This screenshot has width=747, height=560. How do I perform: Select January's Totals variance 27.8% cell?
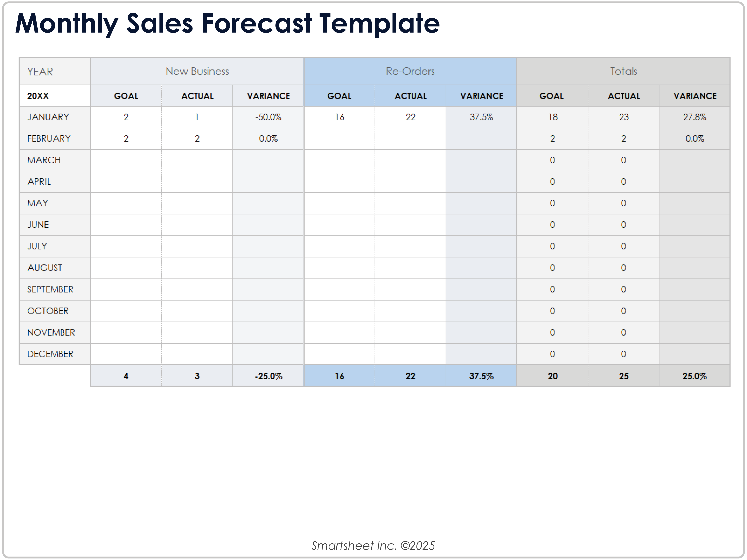[694, 117]
